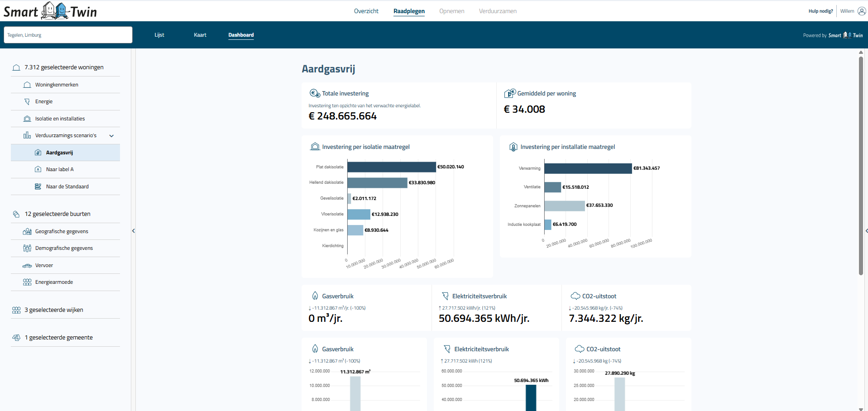868x411 pixels.
Task: Expand the right panel with its chevron
Action: [x=865, y=230]
